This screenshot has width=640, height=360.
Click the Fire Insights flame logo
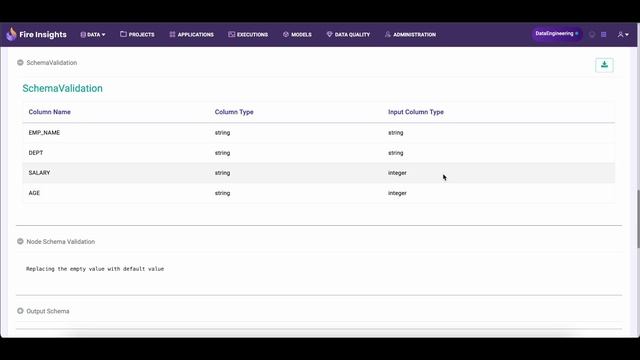click(x=11, y=34)
